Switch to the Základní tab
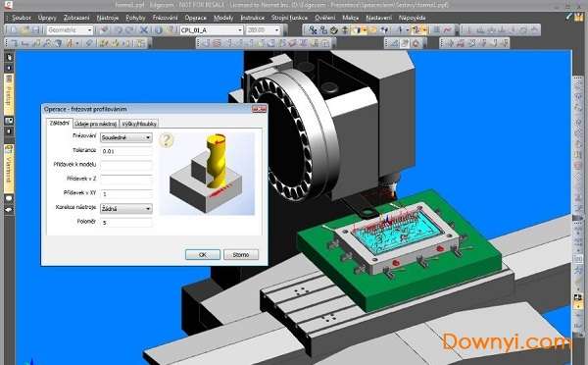Screen dimensions: 588x365 [x=60, y=123]
